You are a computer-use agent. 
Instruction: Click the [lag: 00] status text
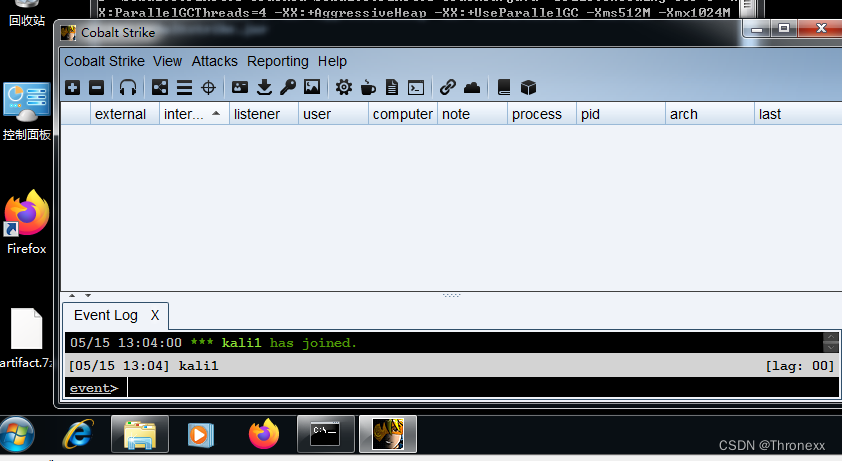[800, 366]
